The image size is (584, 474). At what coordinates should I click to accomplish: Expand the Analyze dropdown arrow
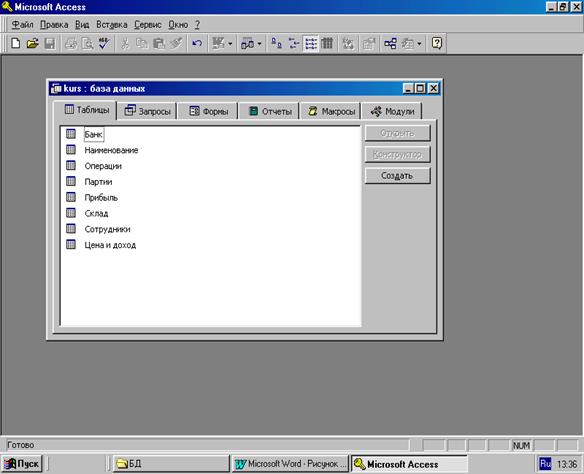pos(260,44)
